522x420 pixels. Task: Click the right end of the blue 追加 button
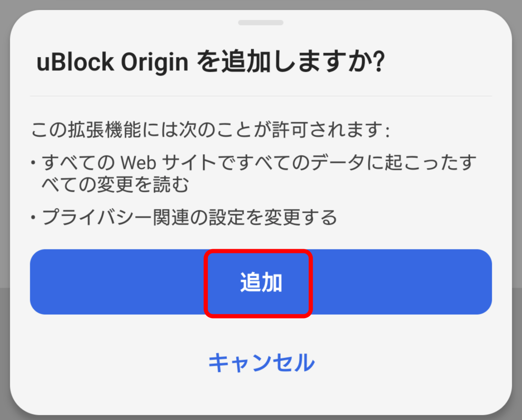pyautogui.click(x=459, y=282)
